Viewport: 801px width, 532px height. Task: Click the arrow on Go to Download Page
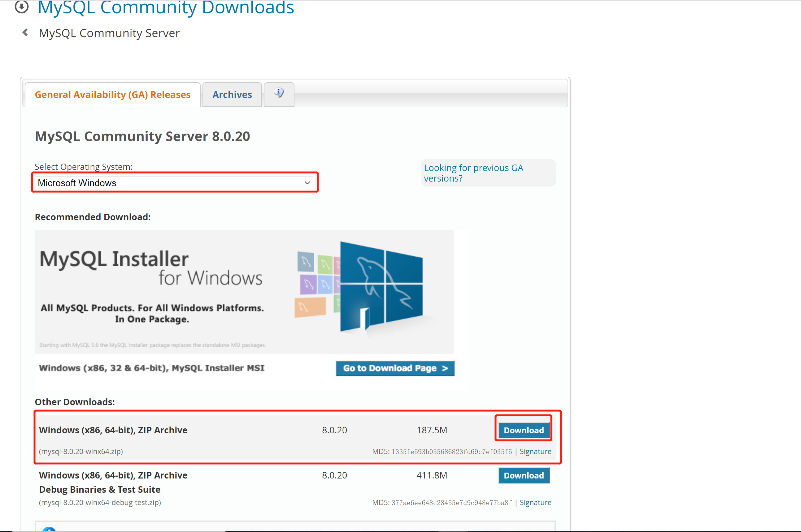[445, 368]
